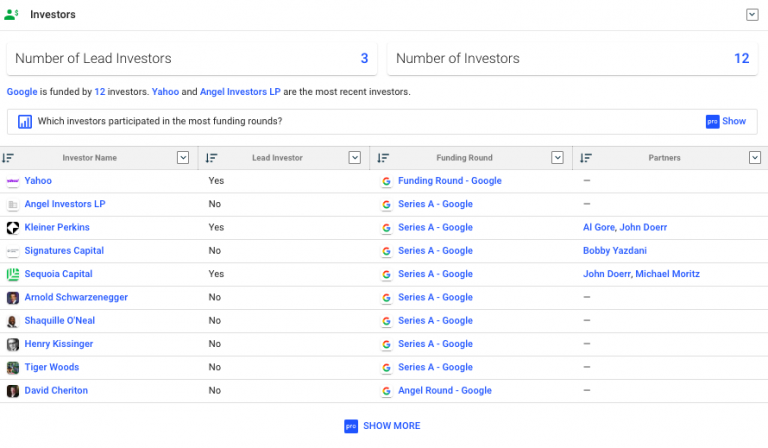Sort the Partners column
The height and width of the screenshot is (448, 768).
[x=586, y=158]
